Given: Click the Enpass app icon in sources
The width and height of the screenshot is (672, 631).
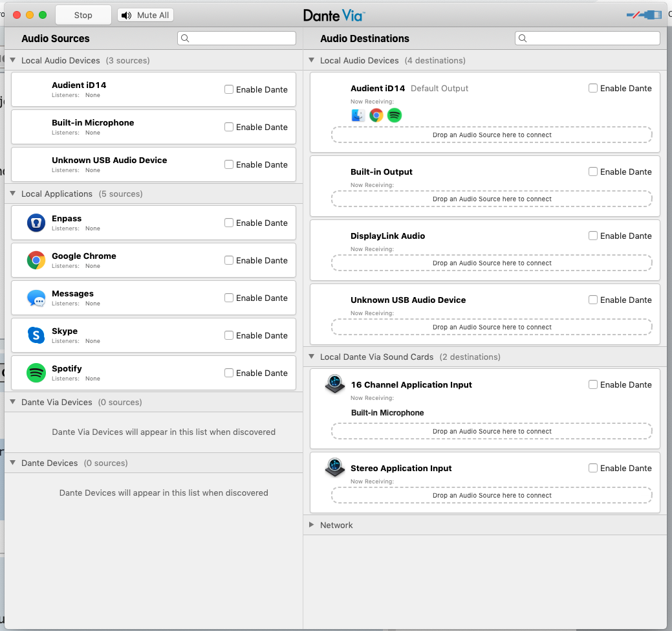Looking at the screenshot, I should pyautogui.click(x=36, y=223).
